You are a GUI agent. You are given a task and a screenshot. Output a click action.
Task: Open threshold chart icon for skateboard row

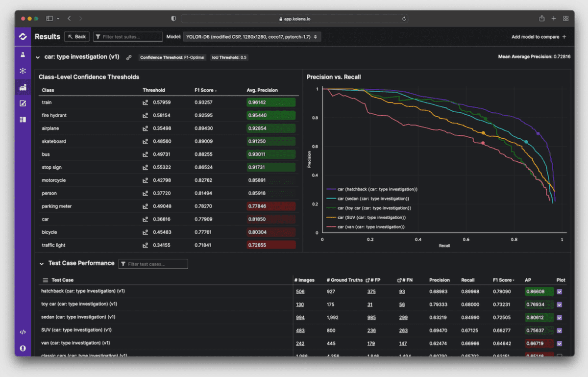coord(146,141)
